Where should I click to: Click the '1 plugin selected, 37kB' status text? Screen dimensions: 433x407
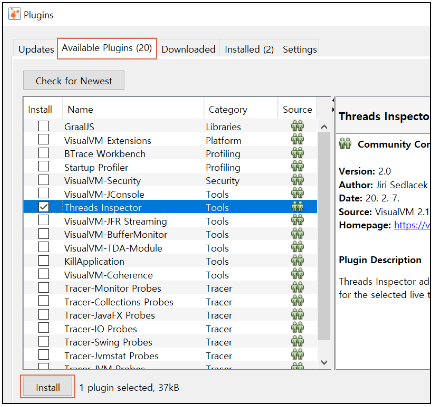(x=129, y=387)
